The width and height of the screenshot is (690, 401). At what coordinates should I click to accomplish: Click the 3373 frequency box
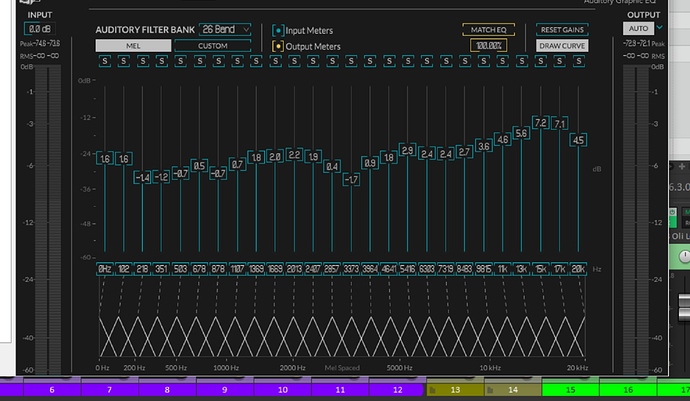(x=351, y=269)
